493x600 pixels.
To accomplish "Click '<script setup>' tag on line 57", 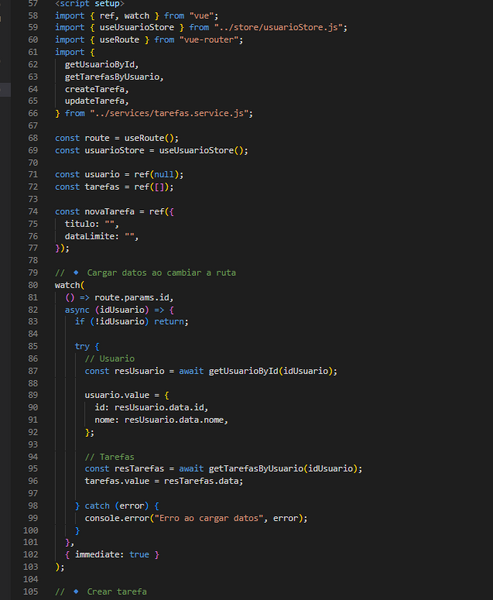I will [90, 4].
